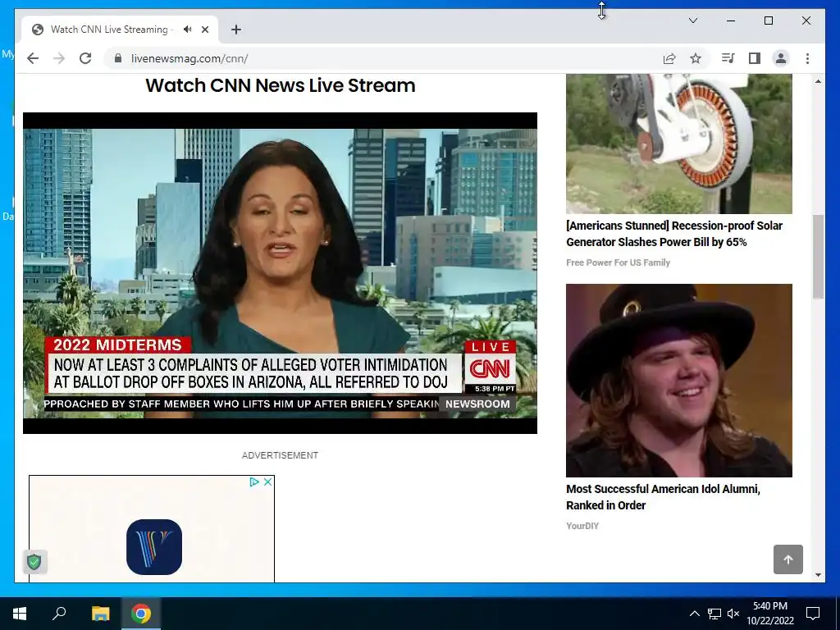Click the Watch CNN News Live Stream heading
The height and width of the screenshot is (630, 840).
[x=281, y=85]
